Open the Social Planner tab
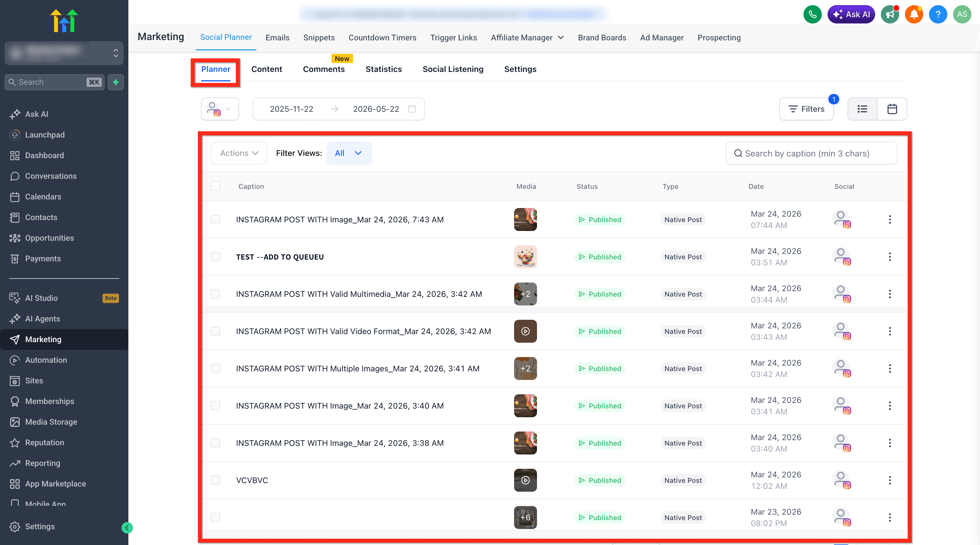 tap(226, 37)
